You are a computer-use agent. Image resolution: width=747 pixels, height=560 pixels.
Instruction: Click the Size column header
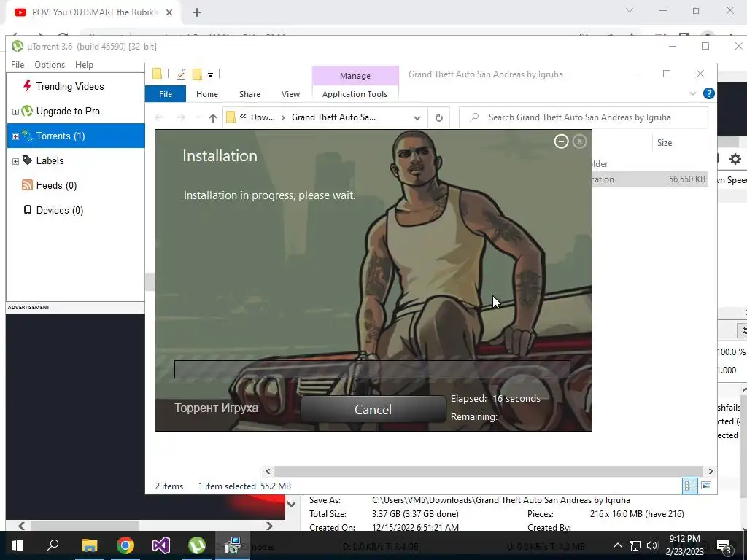[x=665, y=143]
